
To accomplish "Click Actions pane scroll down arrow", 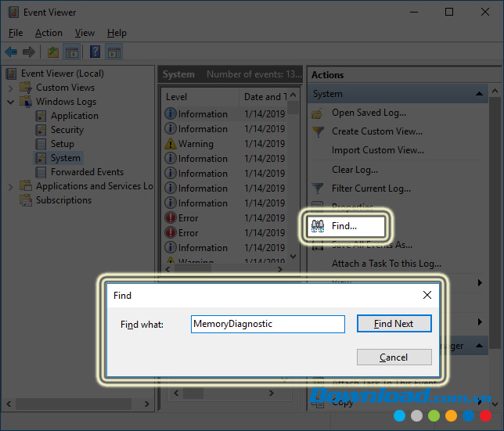I will pos(495,404).
